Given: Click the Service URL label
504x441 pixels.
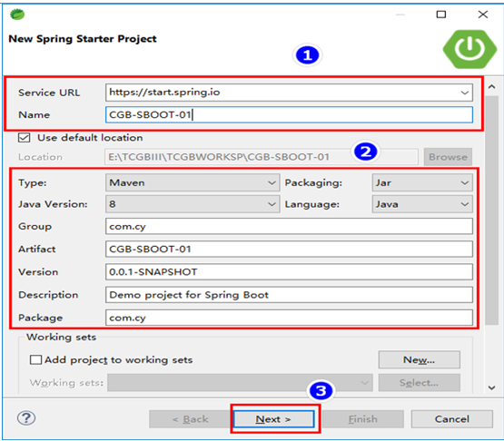Looking at the screenshot, I should coord(49,93).
